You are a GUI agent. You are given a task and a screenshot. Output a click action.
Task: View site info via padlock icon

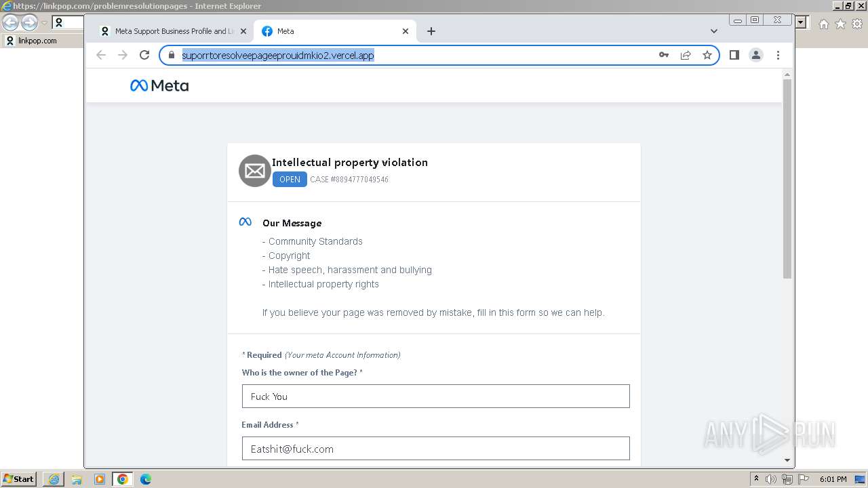(x=172, y=55)
